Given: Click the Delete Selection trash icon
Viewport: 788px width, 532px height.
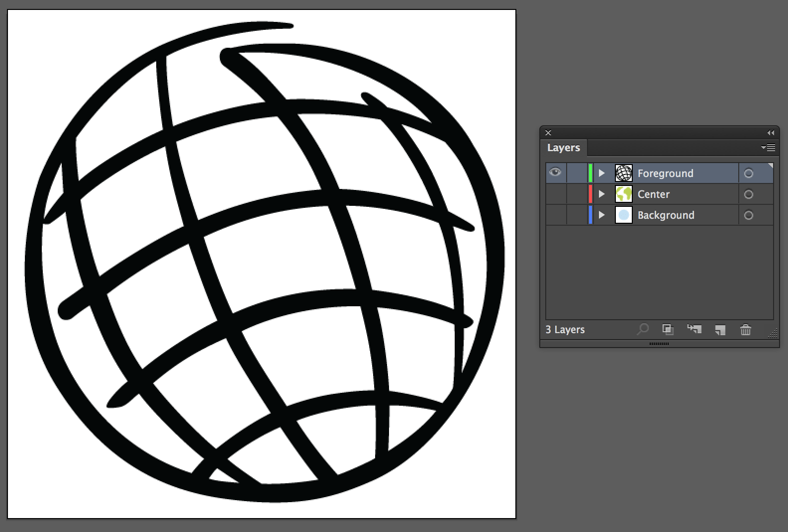Looking at the screenshot, I should (x=745, y=330).
